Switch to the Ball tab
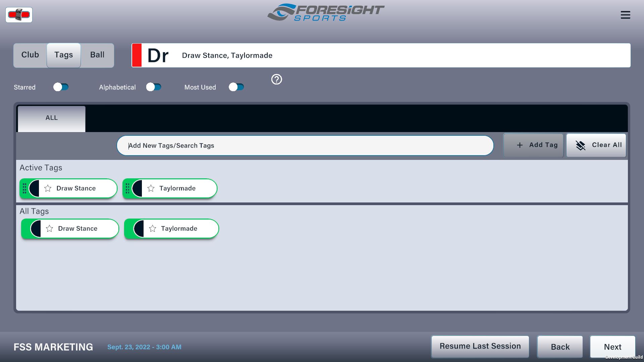 [97, 55]
